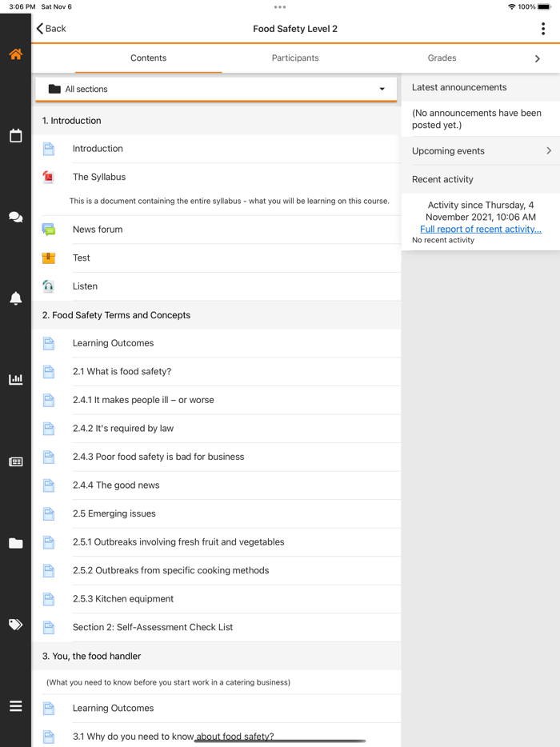The height and width of the screenshot is (747, 560).
Task: Go Back to previous page
Action: tap(51, 29)
